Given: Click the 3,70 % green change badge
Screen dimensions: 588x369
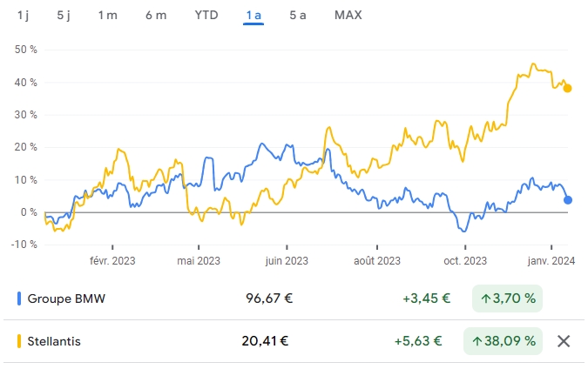Looking at the screenshot, I should (507, 299).
